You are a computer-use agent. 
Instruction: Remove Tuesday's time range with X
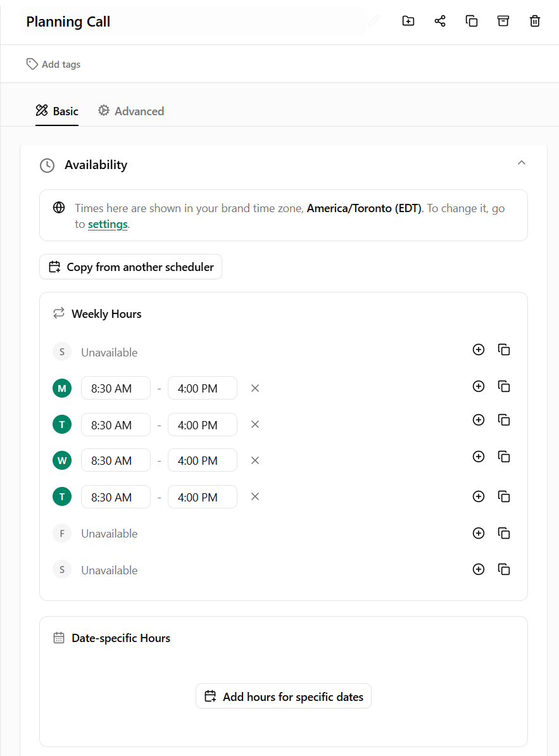255,424
